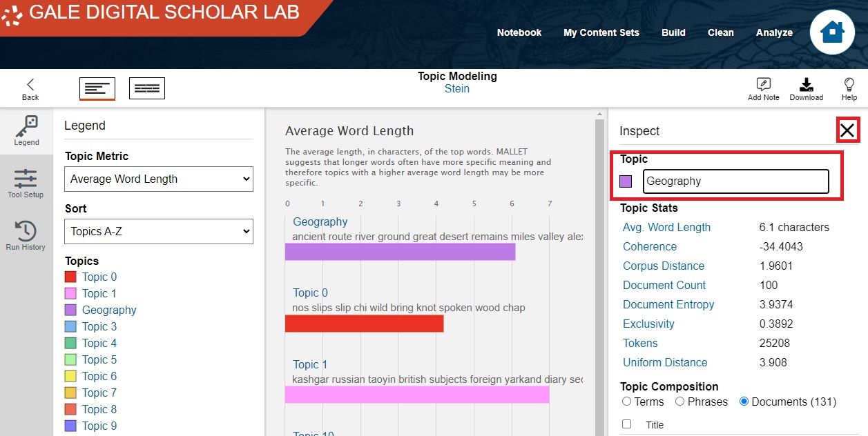Click the purple Geography chart bar

(400, 252)
